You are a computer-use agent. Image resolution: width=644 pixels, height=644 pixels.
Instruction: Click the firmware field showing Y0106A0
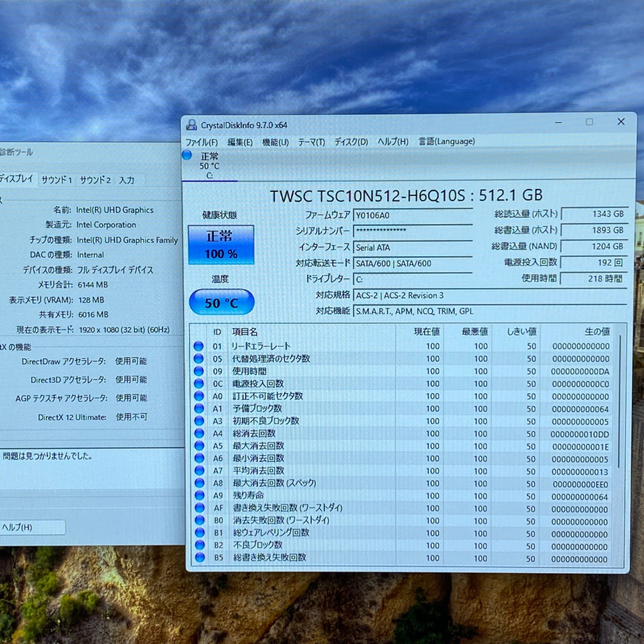coord(412,215)
